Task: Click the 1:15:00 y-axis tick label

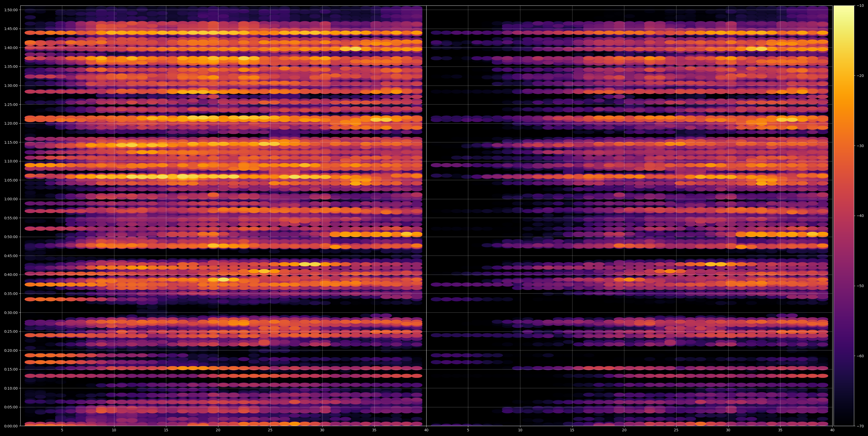Action: [x=11, y=142]
